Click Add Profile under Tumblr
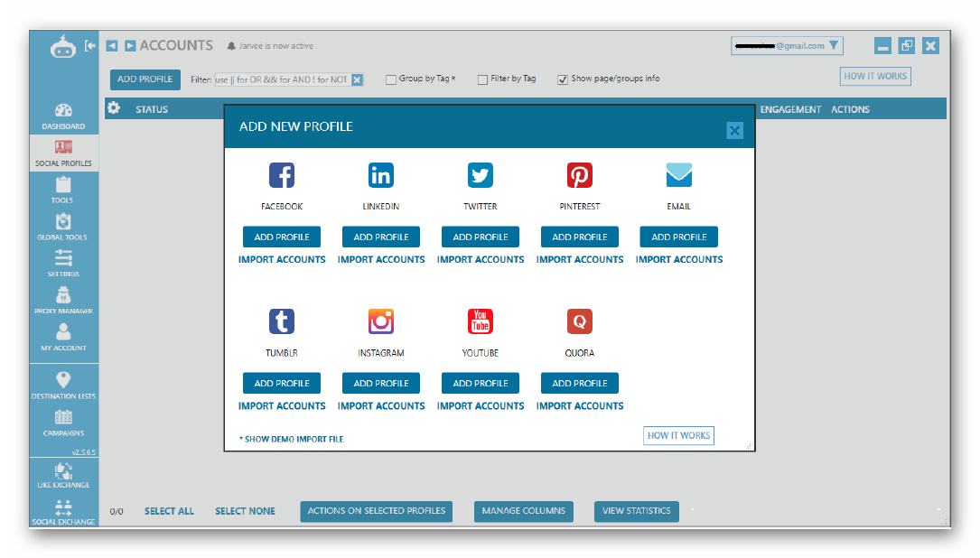The height and width of the screenshot is (558, 980). coord(281,383)
